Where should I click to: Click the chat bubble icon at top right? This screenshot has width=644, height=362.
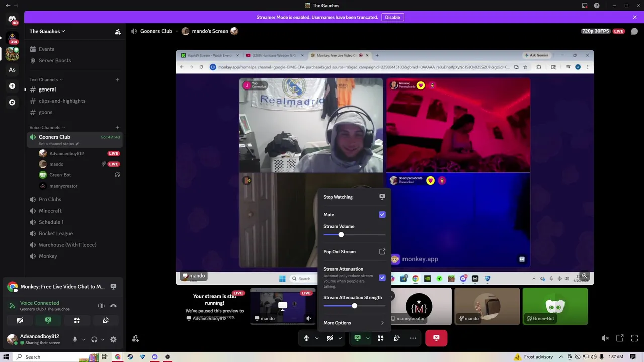coord(634,31)
